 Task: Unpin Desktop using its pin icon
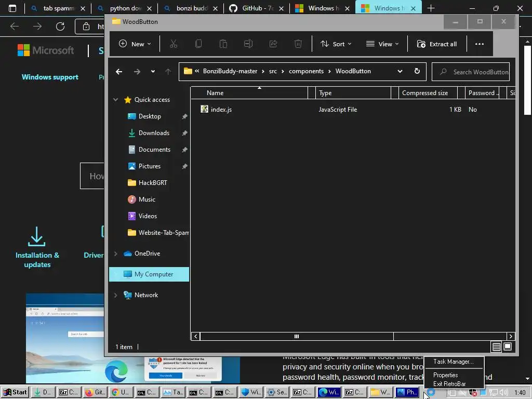184,116
